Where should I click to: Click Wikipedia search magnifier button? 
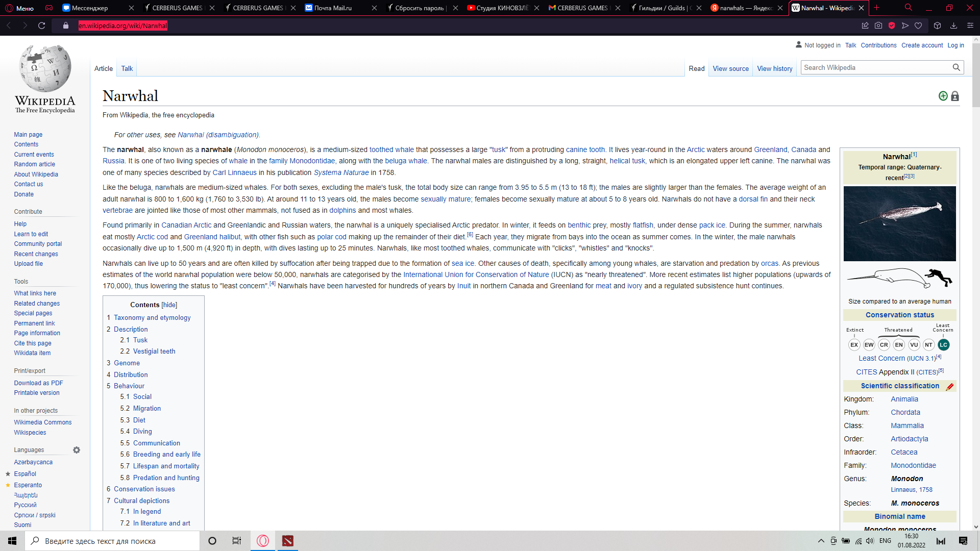(957, 67)
